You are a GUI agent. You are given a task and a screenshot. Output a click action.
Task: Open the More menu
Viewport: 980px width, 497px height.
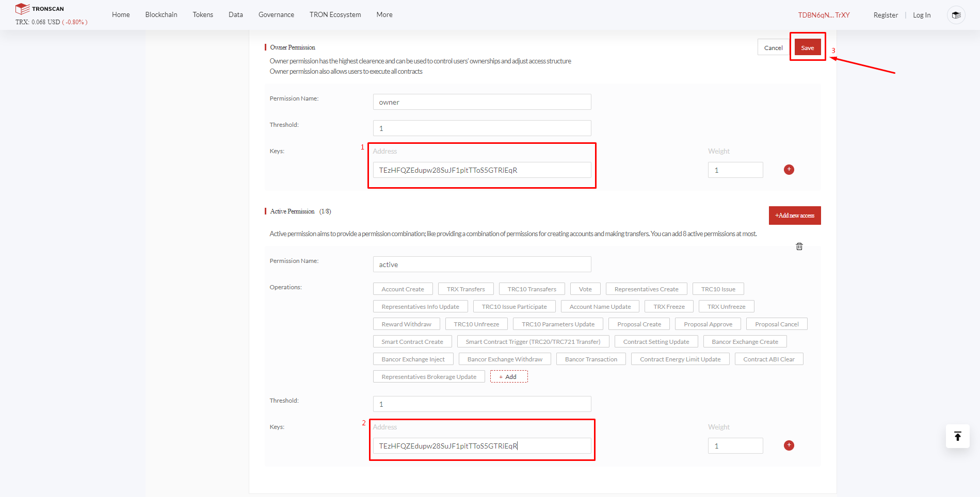(384, 14)
